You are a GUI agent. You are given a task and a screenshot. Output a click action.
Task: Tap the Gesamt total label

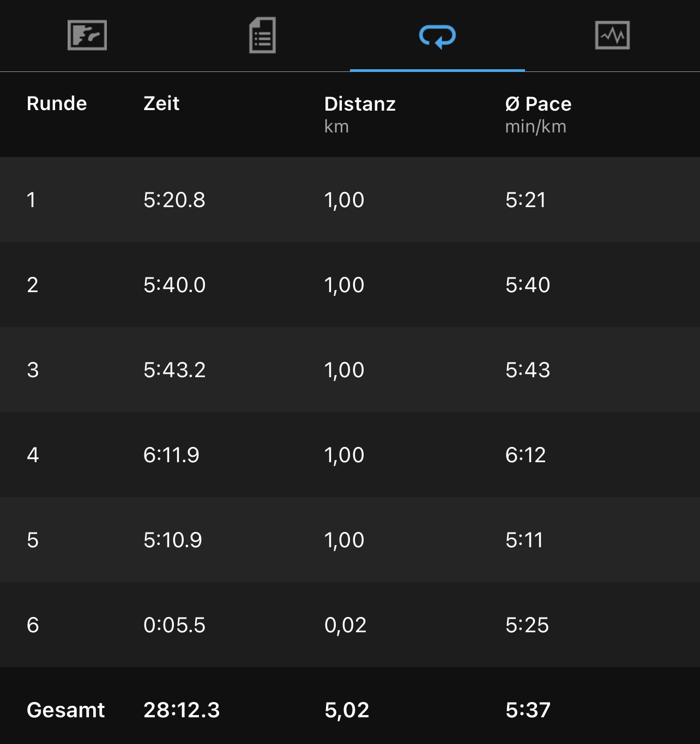(x=65, y=710)
